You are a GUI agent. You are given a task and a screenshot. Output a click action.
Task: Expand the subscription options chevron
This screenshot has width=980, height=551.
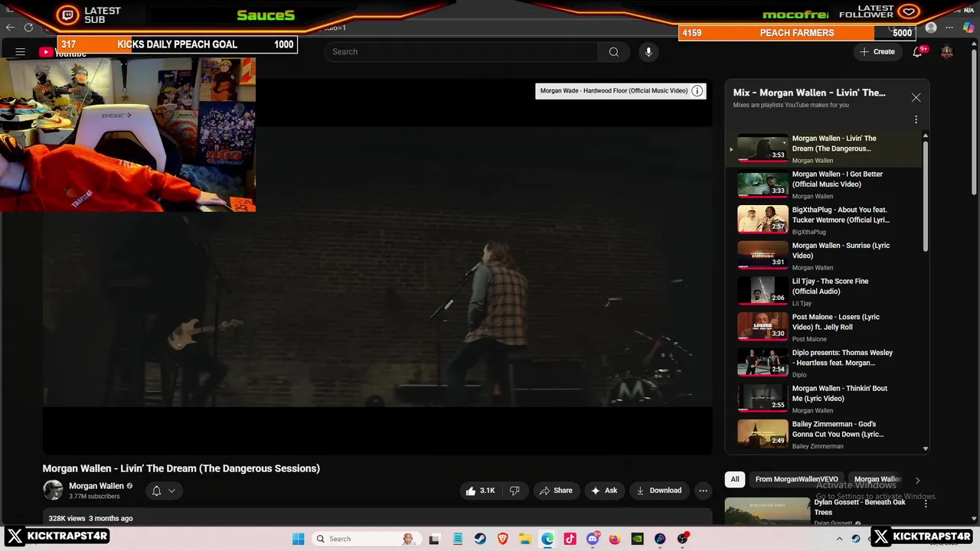click(x=171, y=491)
